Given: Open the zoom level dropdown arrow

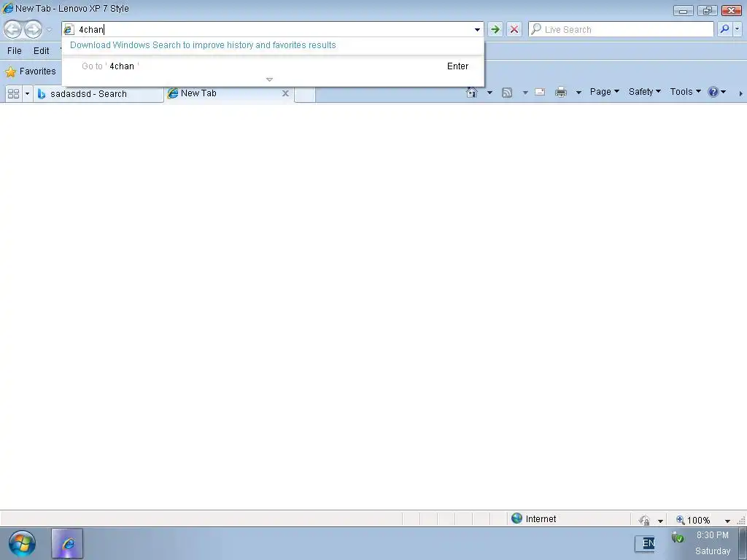Looking at the screenshot, I should pyautogui.click(x=727, y=521).
